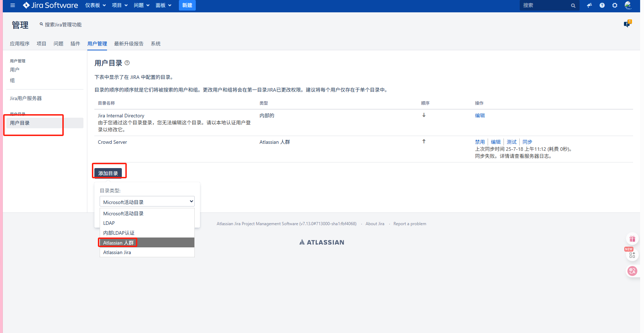Choose LDAP option in list

click(147, 223)
